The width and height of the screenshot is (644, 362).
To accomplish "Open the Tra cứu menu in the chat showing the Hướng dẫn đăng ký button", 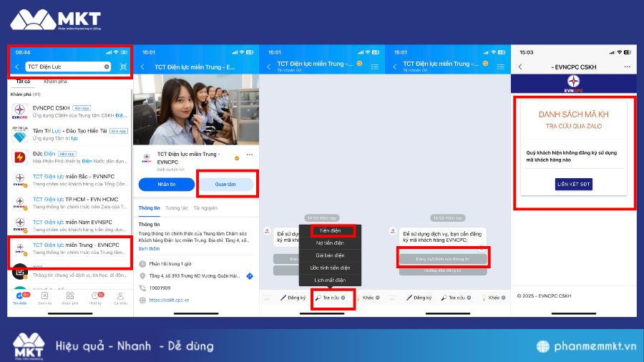I will (x=456, y=298).
